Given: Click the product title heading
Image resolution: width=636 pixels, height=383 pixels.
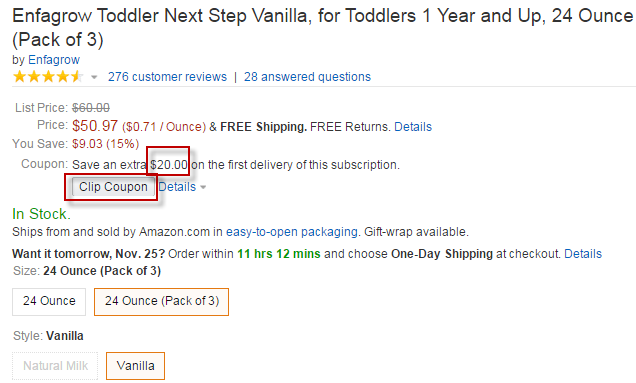Looking at the screenshot, I should tap(322, 28).
